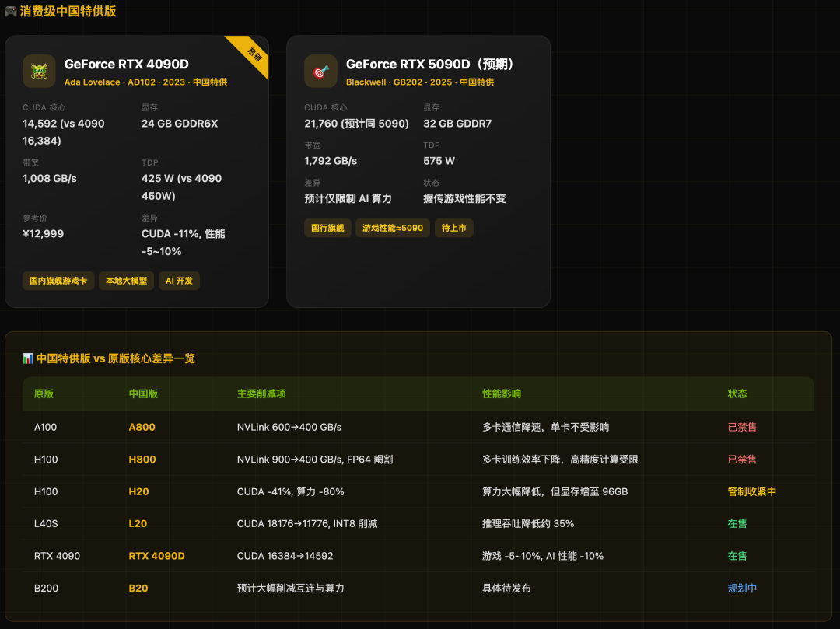Click the target icon on RTX 5090D card
Viewport: 840px width, 629px height.
[x=321, y=72]
